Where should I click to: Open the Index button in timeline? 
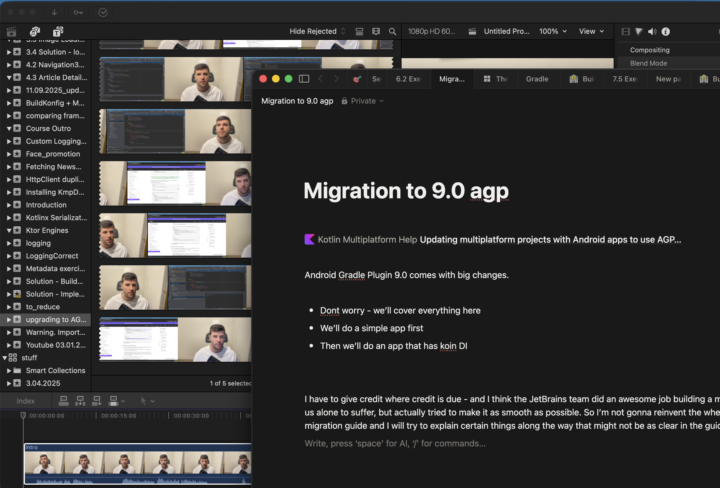(x=26, y=401)
